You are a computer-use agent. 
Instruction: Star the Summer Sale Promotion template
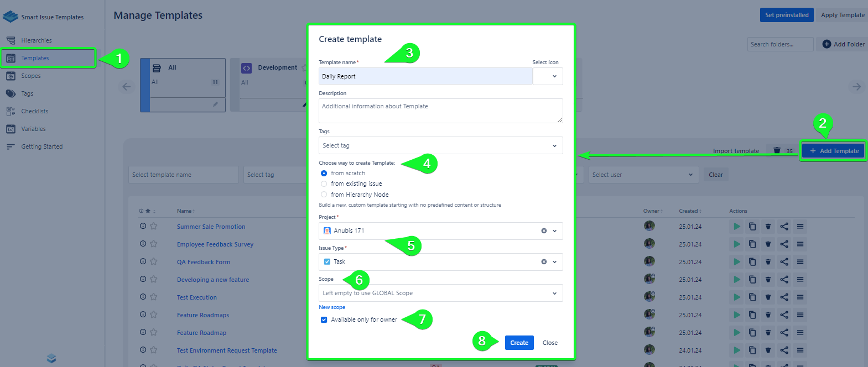[154, 227]
